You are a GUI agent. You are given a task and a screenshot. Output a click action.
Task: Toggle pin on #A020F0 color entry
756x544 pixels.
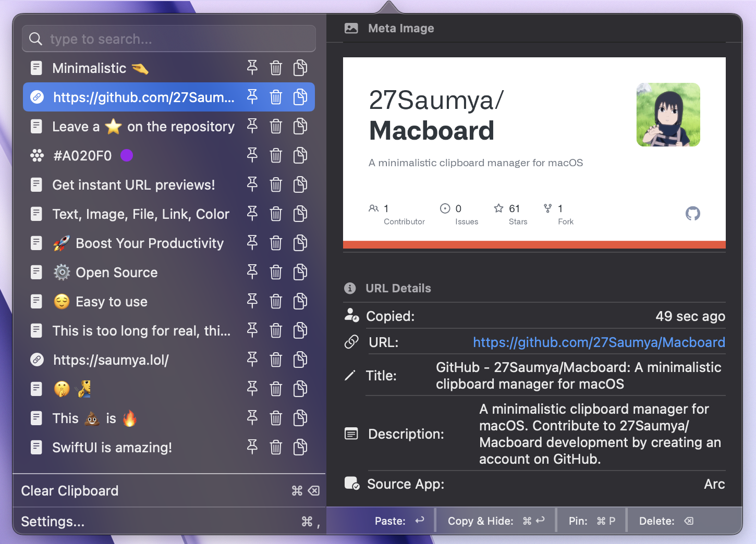pos(252,155)
